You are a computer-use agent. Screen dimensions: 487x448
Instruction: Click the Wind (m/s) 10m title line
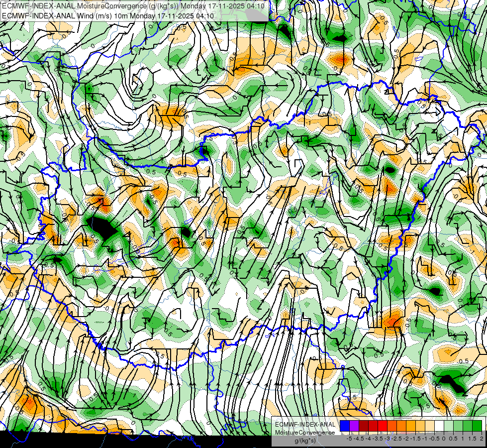tap(108, 15)
